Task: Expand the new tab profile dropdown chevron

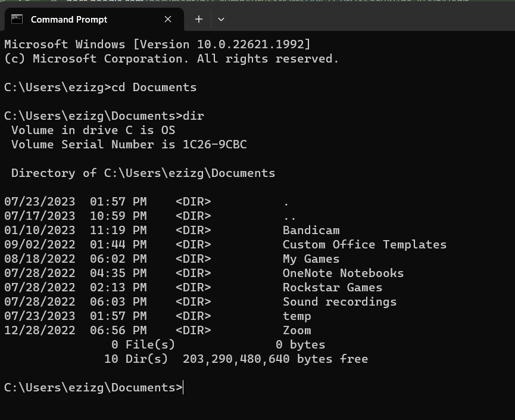Action: pyautogui.click(x=221, y=19)
